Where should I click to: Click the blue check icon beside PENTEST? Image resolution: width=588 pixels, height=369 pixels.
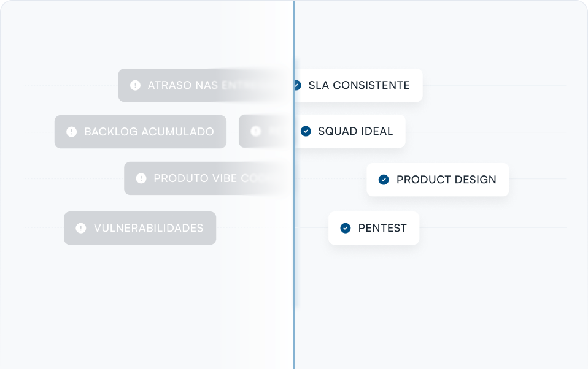click(346, 228)
